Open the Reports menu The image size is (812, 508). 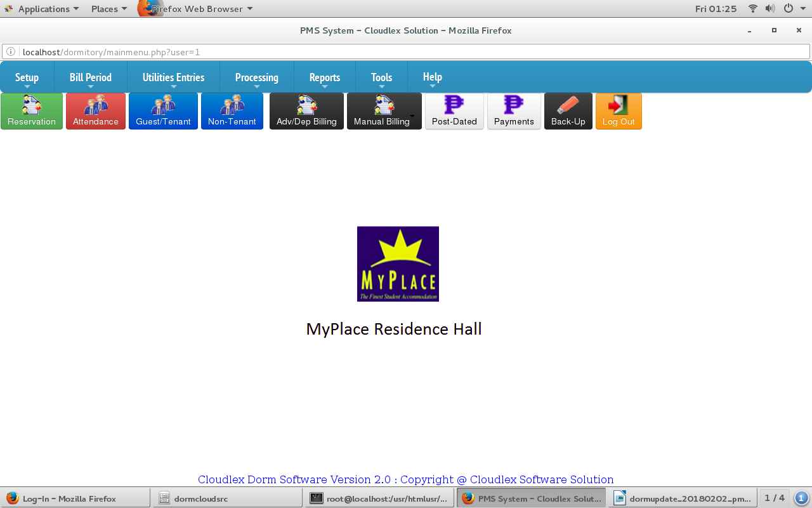click(325, 77)
